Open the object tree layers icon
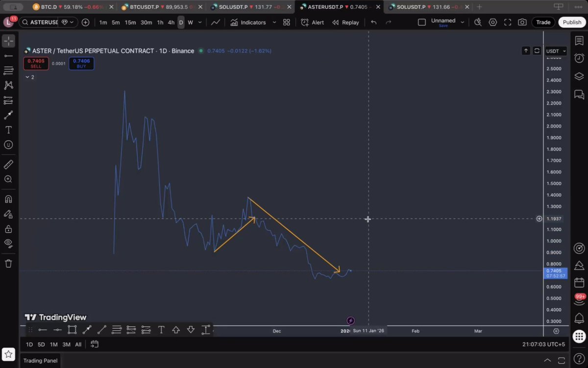This screenshot has width=588, height=368. pyautogui.click(x=579, y=76)
